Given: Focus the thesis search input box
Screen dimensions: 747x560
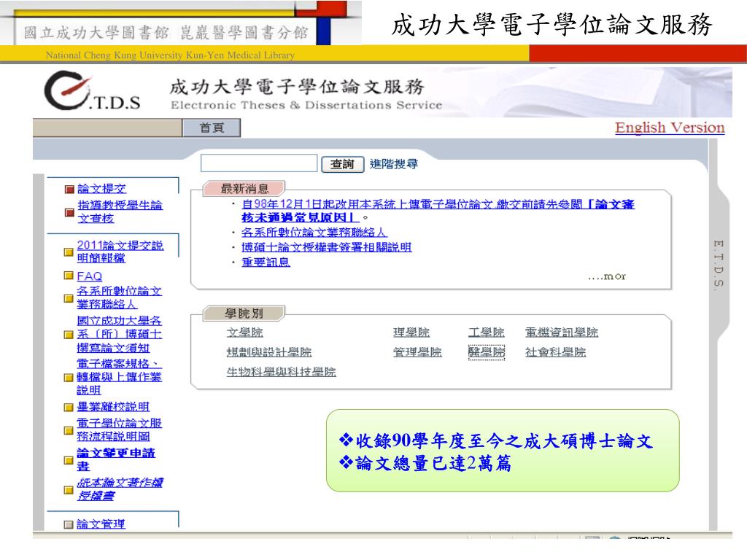Looking at the screenshot, I should pyautogui.click(x=259, y=163).
